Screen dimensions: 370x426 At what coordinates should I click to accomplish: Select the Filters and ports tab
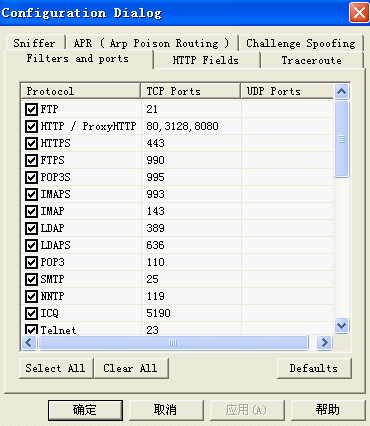point(78,59)
